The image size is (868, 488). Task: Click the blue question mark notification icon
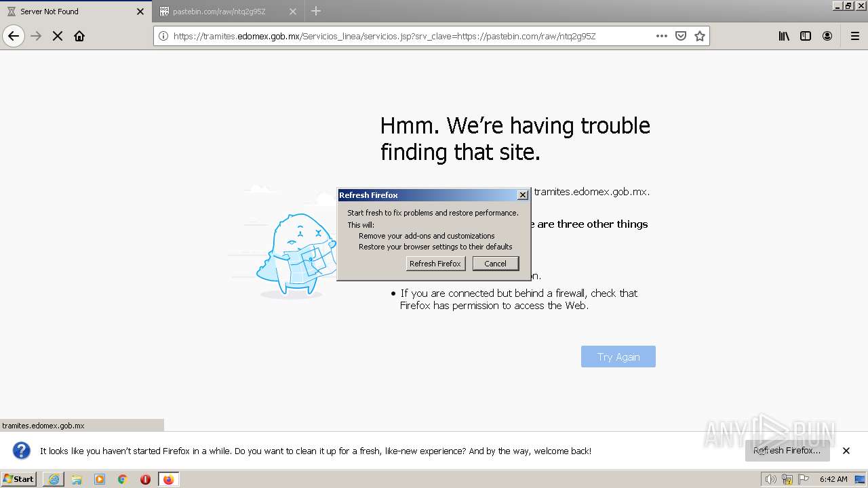[x=22, y=451]
